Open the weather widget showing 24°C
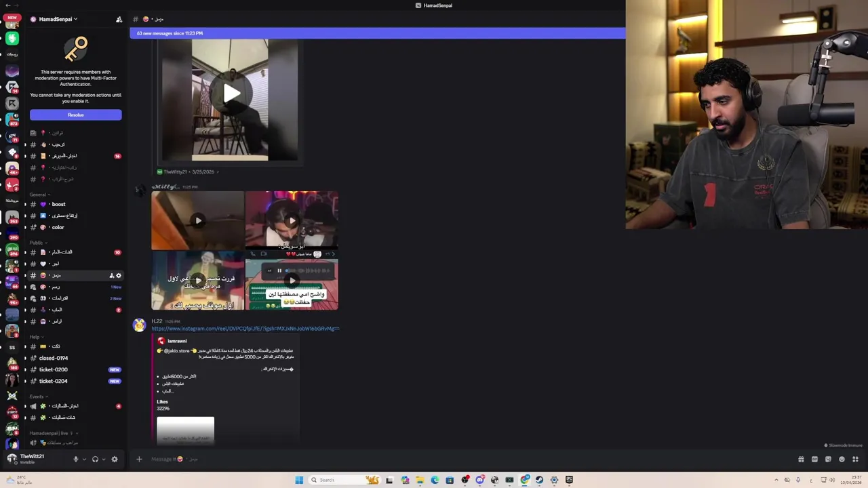The image size is (868, 488). pyautogui.click(x=20, y=480)
